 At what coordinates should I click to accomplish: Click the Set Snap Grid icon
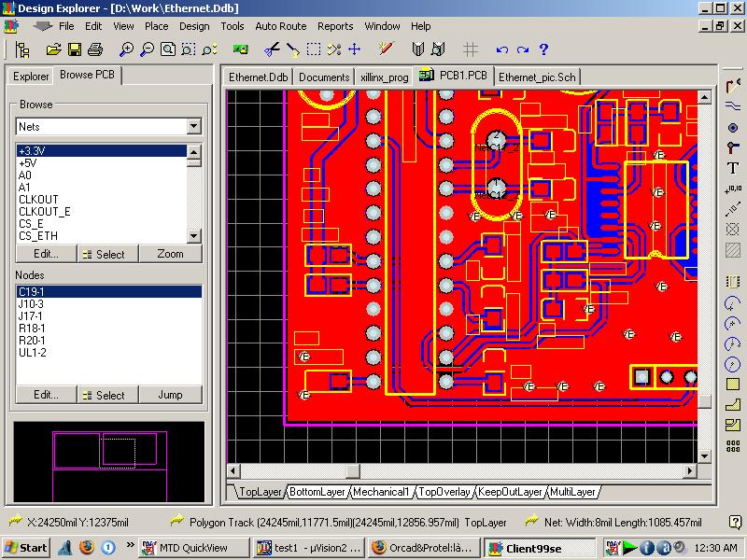471,49
